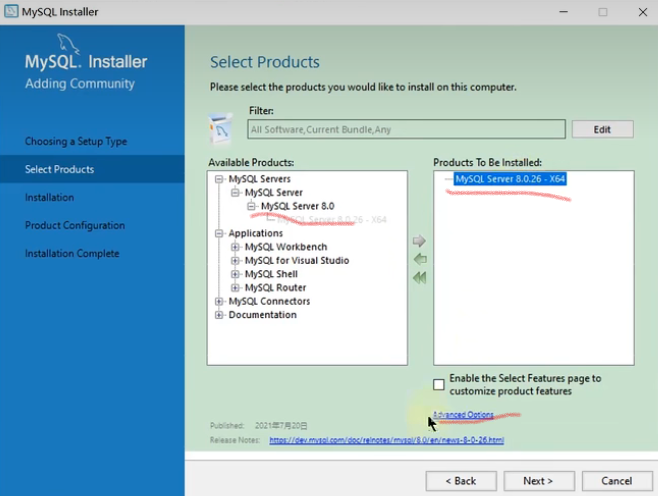Select MySQL Server 8.0.26 - X64 to install
The height and width of the screenshot is (496, 658).
510,179
